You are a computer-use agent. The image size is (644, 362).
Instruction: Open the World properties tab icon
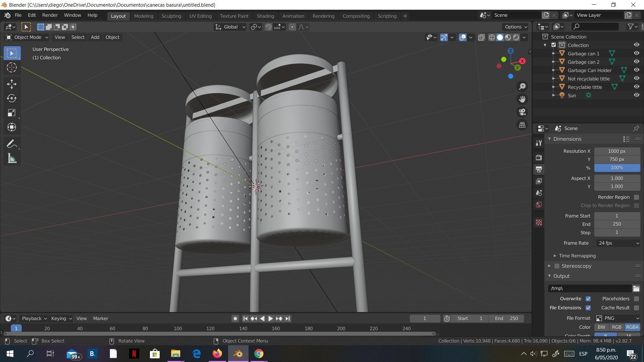point(539,205)
